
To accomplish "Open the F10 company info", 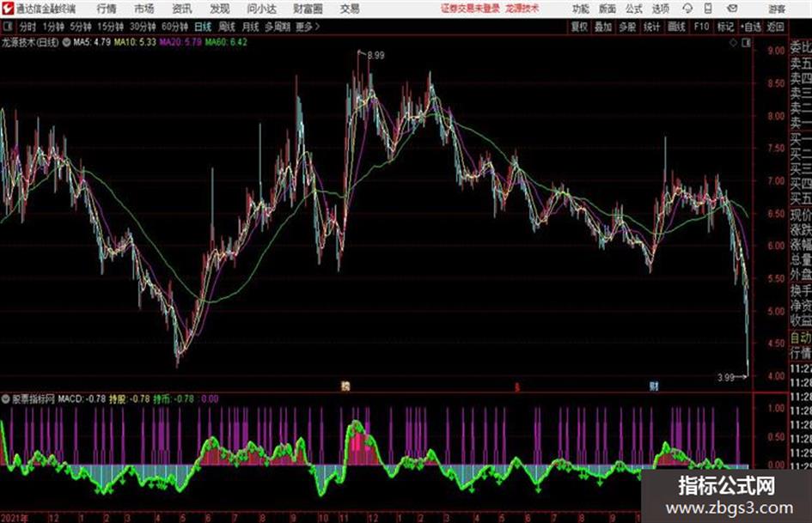I will [701, 27].
